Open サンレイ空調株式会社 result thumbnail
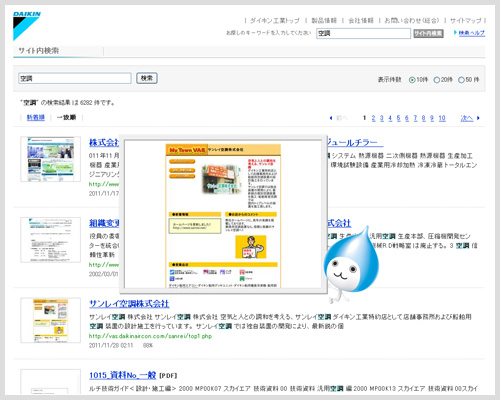This screenshot has height=400, width=500. coord(50,320)
